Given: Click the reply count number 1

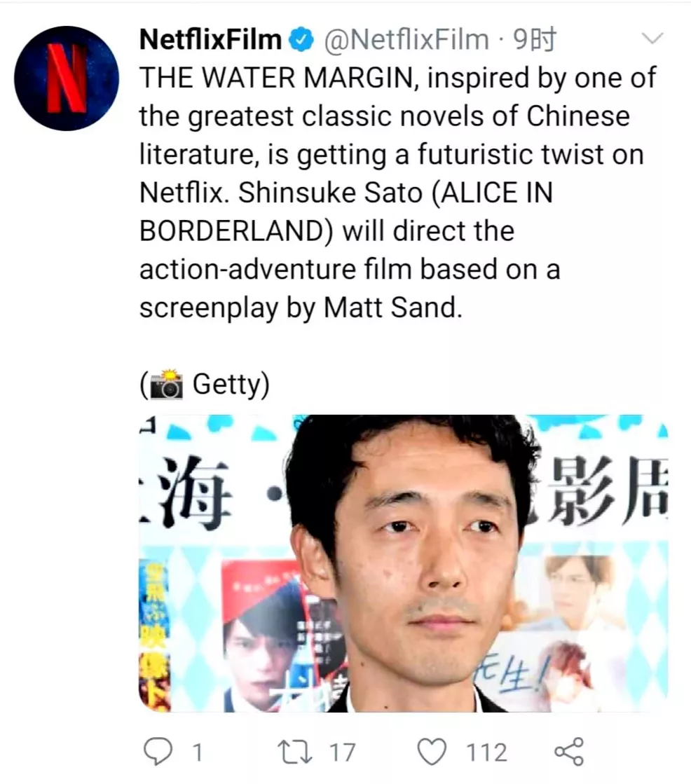Looking at the screenshot, I should tap(198, 752).
